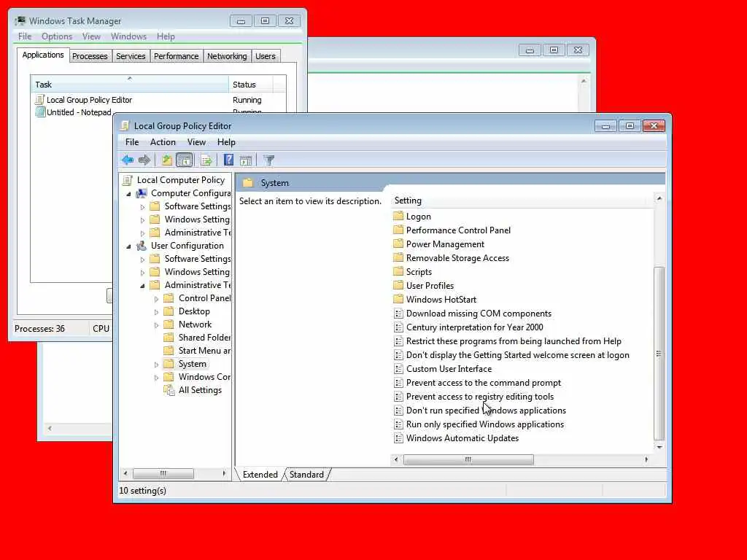Select the Shared Folders tree item
747x560 pixels.
(204, 337)
